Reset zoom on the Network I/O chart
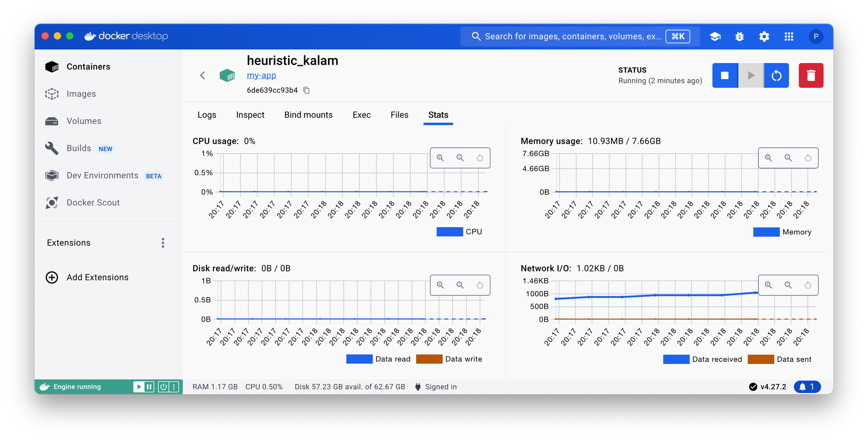 click(808, 285)
